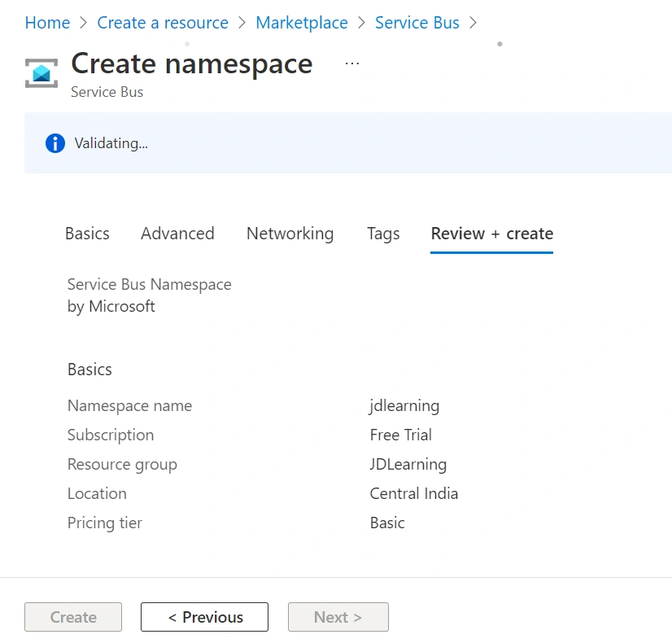Click the chevron after Marketplace breadcrumb

[x=361, y=23]
